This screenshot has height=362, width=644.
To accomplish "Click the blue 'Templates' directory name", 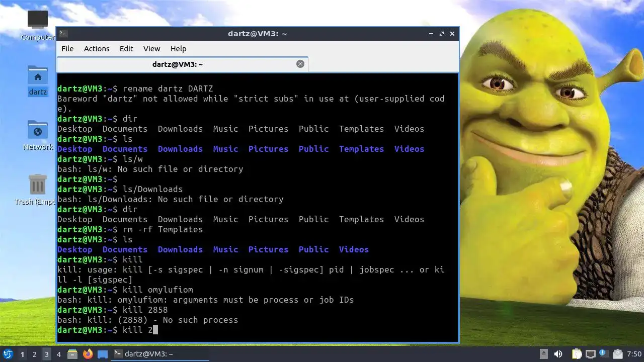I will [361, 149].
